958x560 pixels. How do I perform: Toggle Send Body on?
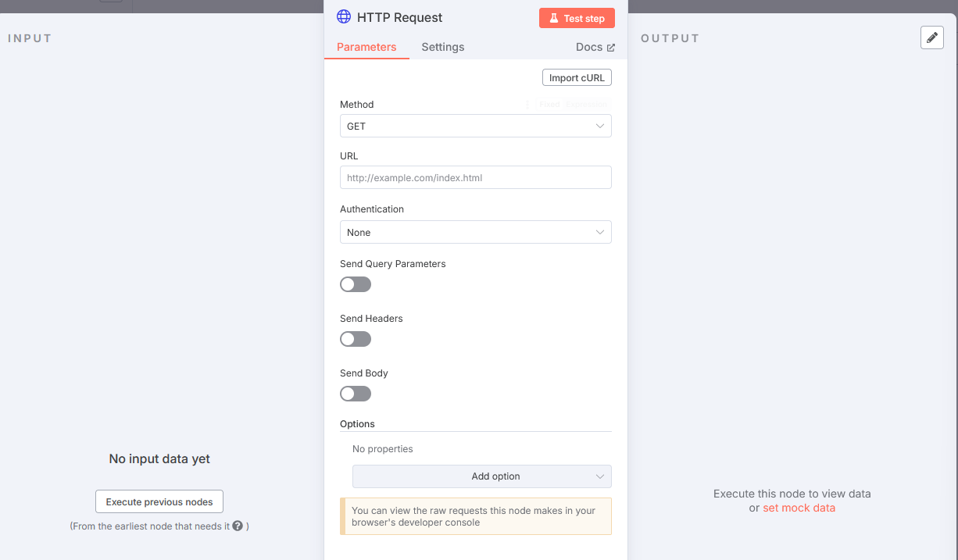pyautogui.click(x=356, y=394)
